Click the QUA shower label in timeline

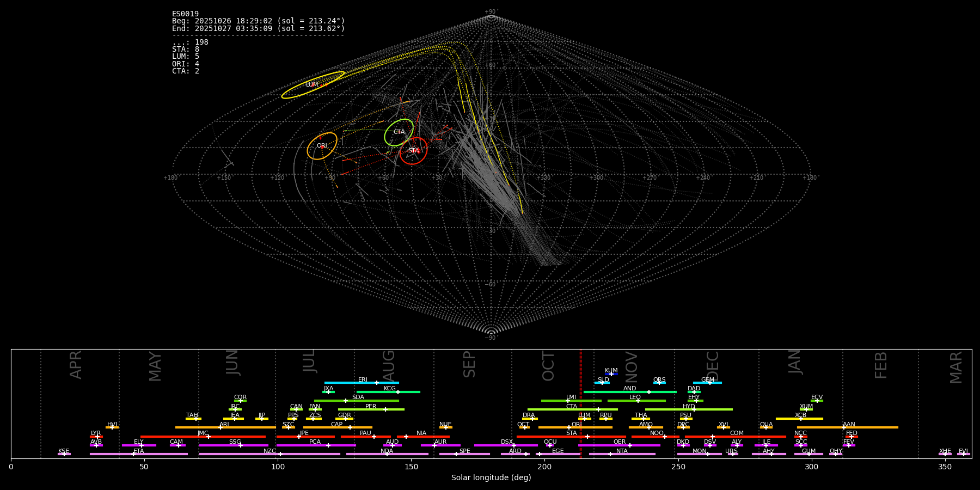[767, 425]
